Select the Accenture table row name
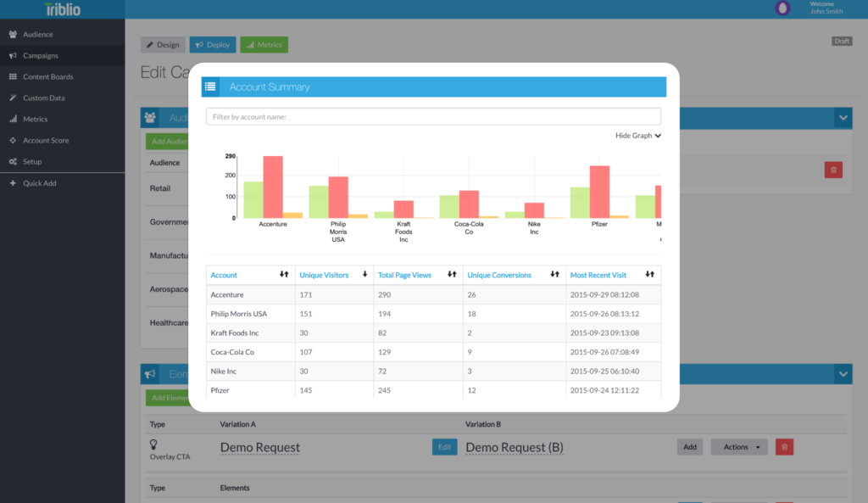The height and width of the screenshot is (503, 868). (227, 294)
